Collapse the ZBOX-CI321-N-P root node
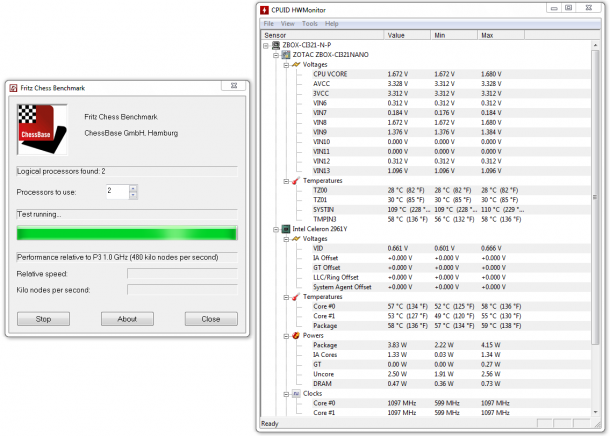The width and height of the screenshot is (610, 436). point(266,46)
